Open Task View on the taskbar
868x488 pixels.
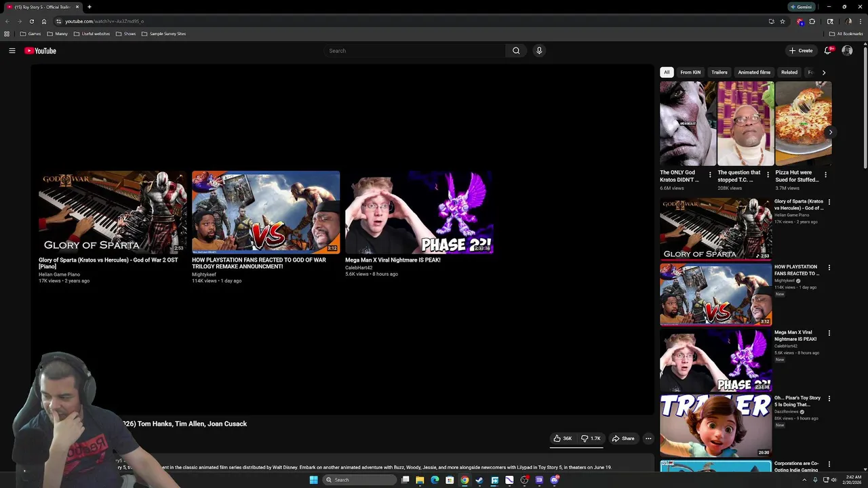point(405,480)
